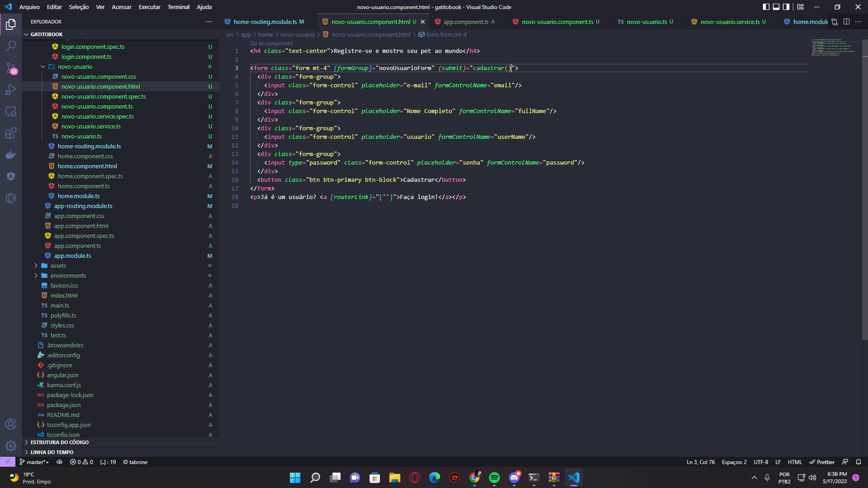868x488 pixels.
Task: Click the Prettier status item
Action: pyautogui.click(x=822, y=462)
